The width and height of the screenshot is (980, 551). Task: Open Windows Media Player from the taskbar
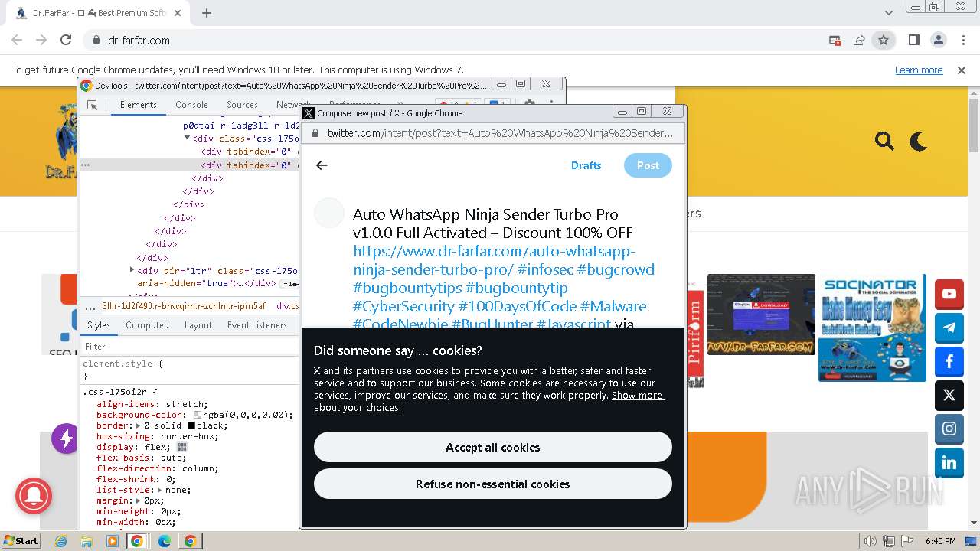point(113,541)
